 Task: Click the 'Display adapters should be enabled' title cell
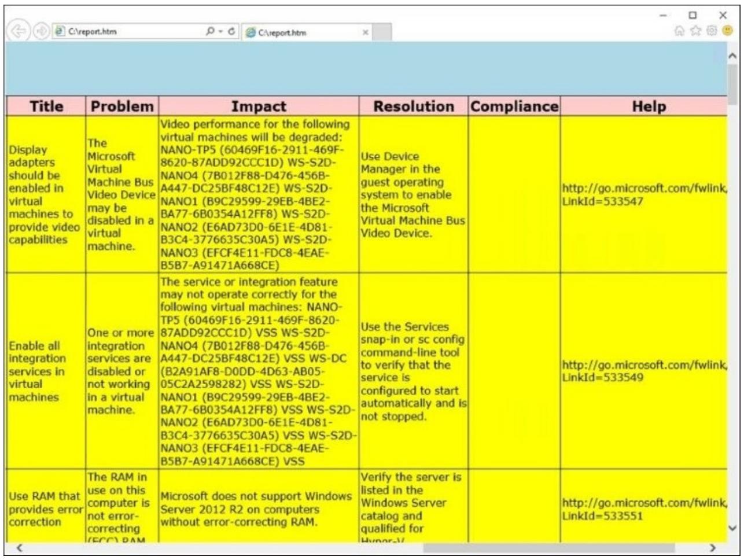point(46,194)
